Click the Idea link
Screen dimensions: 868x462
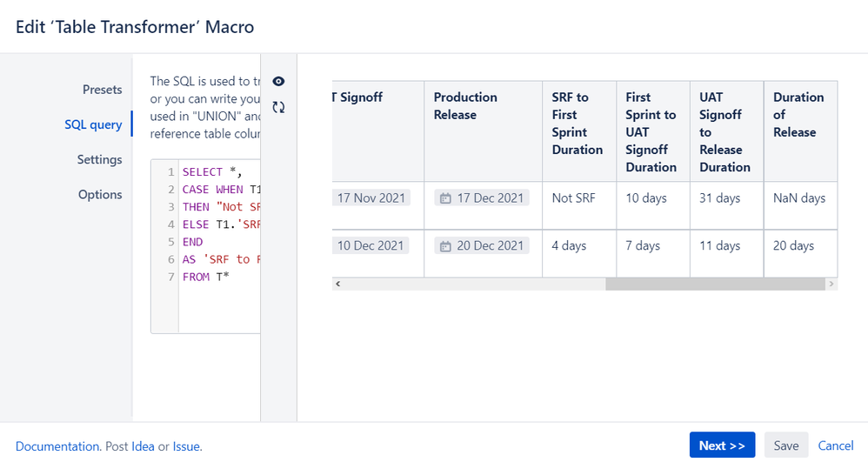click(x=143, y=446)
